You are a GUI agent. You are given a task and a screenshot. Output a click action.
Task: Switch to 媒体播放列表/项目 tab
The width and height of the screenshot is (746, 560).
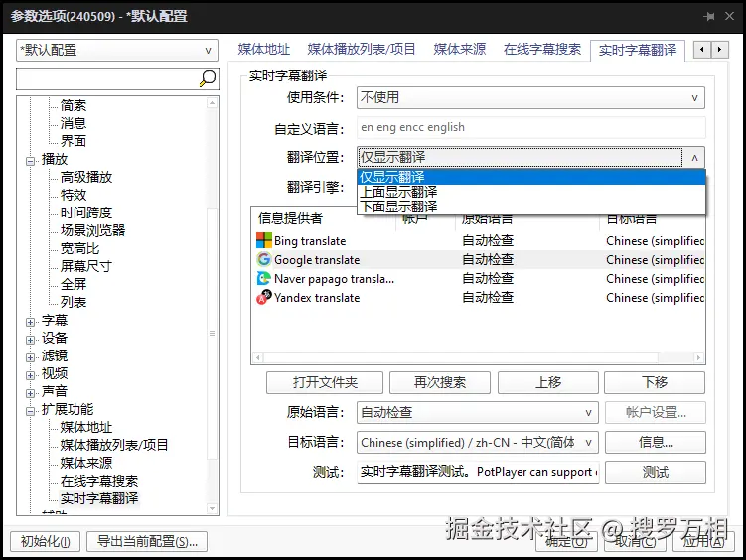362,49
